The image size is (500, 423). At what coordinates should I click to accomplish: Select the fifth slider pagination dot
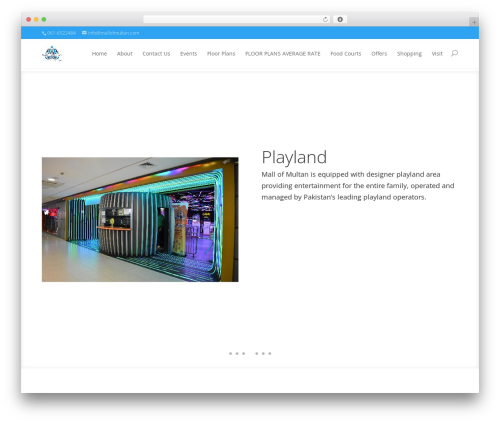[x=263, y=353]
